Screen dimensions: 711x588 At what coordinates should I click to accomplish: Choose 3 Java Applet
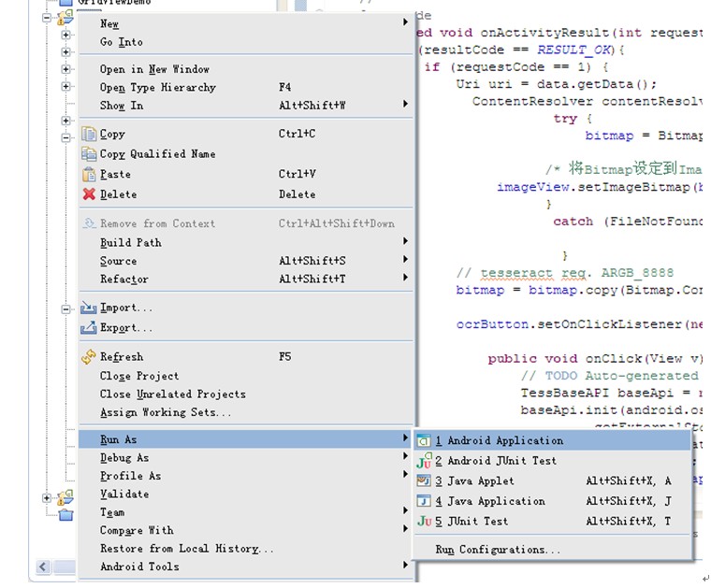(x=553, y=480)
